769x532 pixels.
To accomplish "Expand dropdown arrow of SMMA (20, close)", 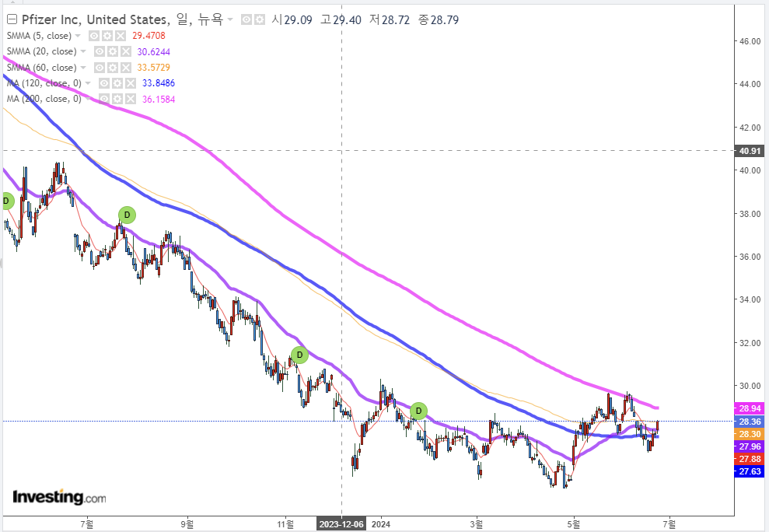I will tap(83, 51).
